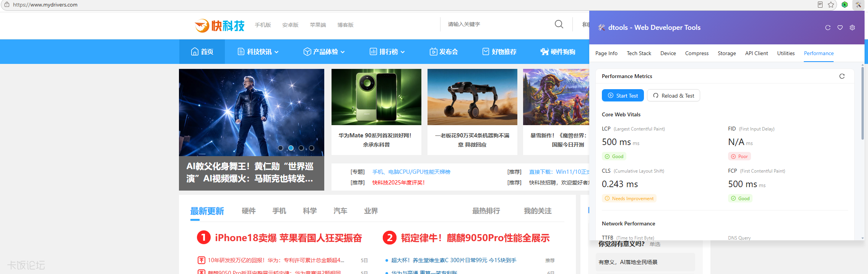
Task: Open the 苹果端 link
Action: click(x=318, y=25)
